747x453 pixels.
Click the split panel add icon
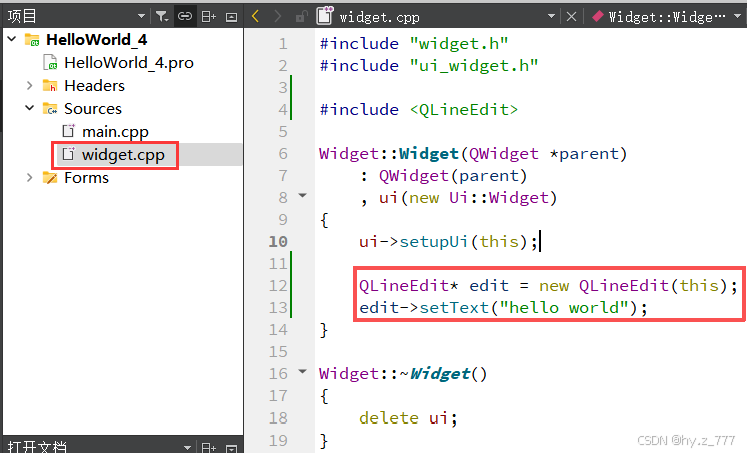tap(209, 17)
